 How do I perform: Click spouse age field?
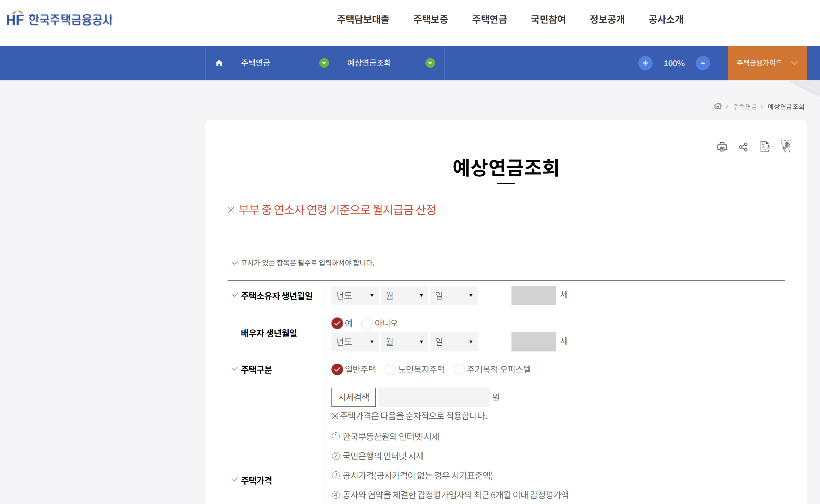(533, 342)
